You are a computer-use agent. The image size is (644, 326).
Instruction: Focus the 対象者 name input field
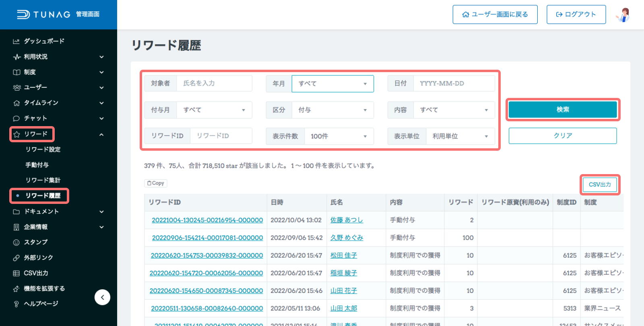coord(214,83)
